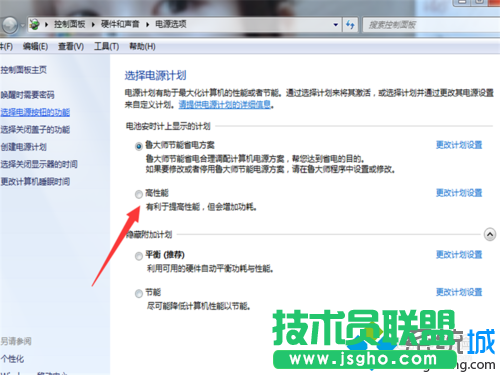
Task: Click text 尽可能降低计算机性能以节能
Action: click(198, 306)
